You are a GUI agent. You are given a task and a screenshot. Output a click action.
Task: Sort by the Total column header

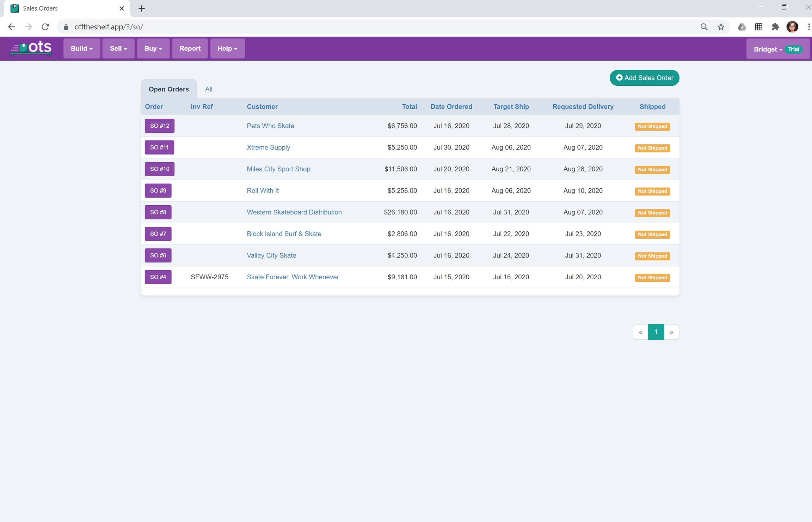409,107
